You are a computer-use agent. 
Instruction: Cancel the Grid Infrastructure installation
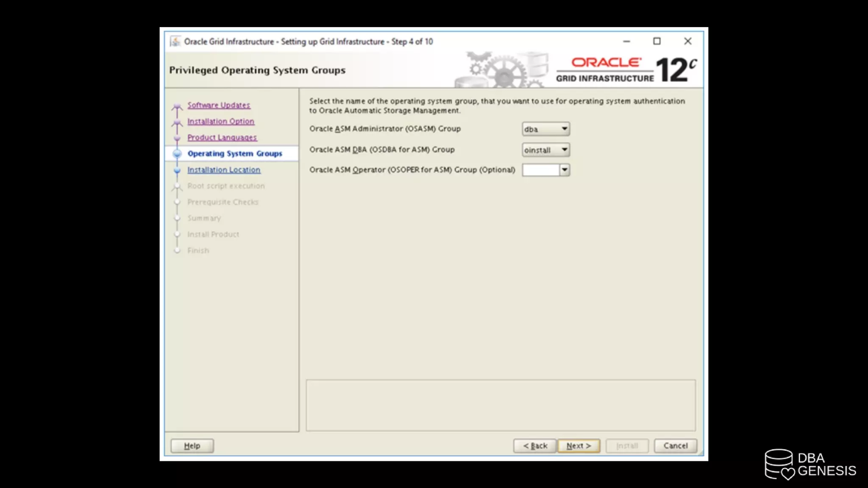tap(675, 446)
